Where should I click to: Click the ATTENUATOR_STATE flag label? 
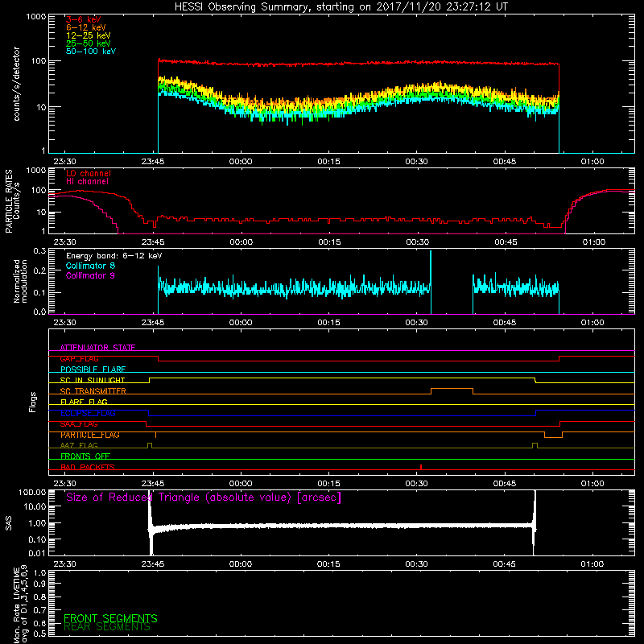coord(97,348)
